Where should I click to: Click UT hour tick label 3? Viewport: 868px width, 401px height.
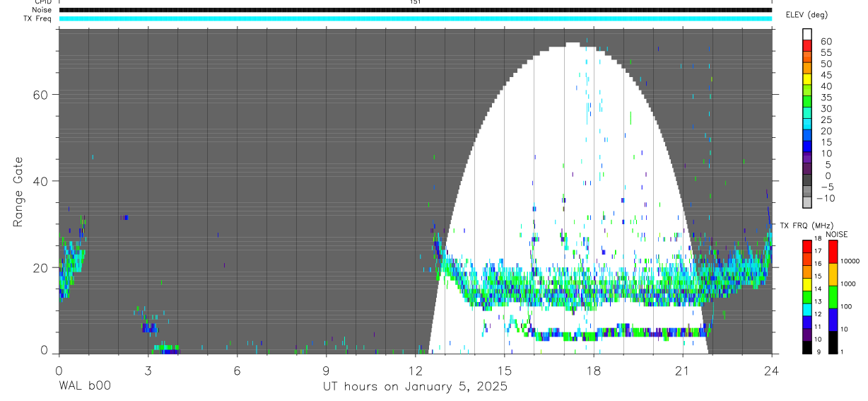tap(148, 369)
